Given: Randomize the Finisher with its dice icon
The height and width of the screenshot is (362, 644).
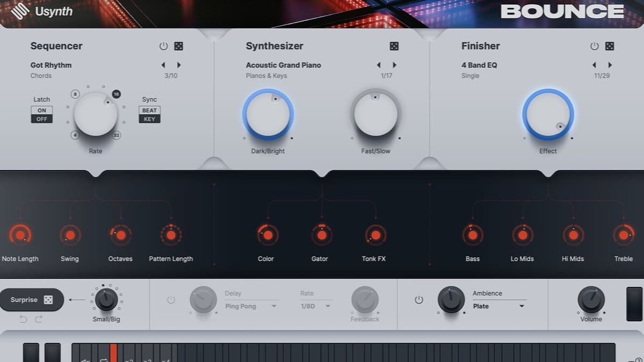Looking at the screenshot, I should click(x=610, y=46).
